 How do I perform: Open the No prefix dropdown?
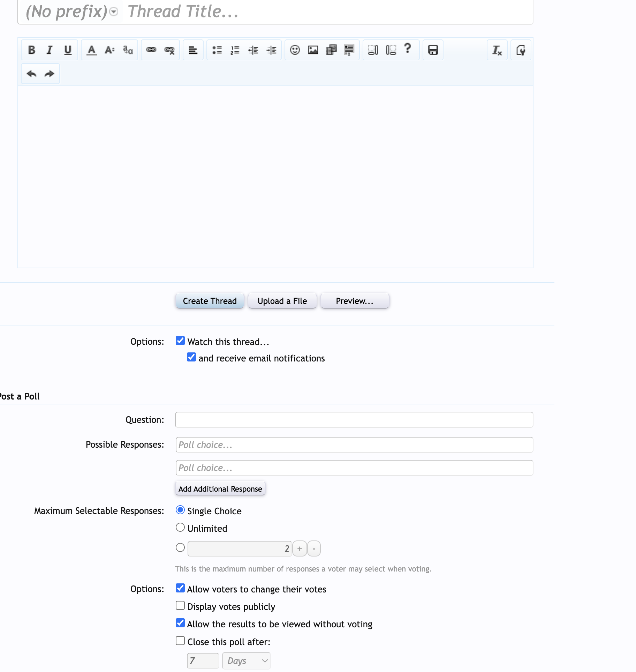tap(72, 12)
